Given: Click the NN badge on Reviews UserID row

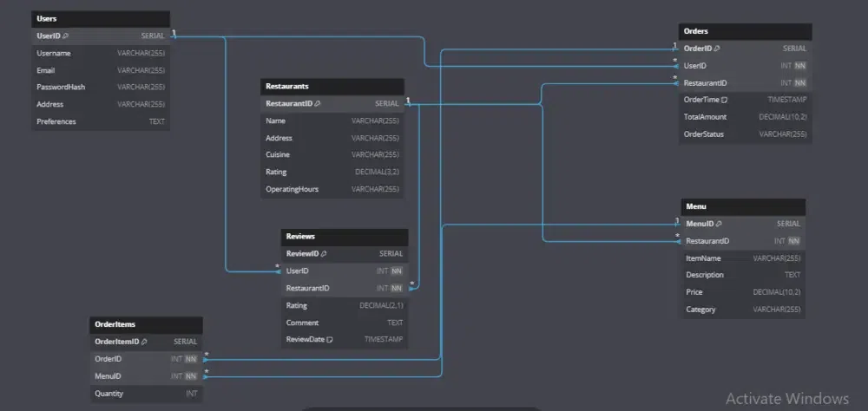Looking at the screenshot, I should 397,271.
